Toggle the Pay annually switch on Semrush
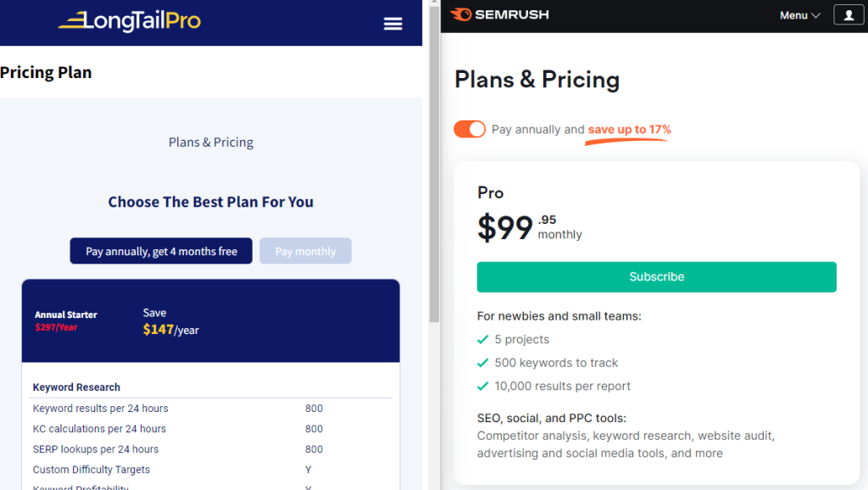The image size is (868, 490). point(470,129)
